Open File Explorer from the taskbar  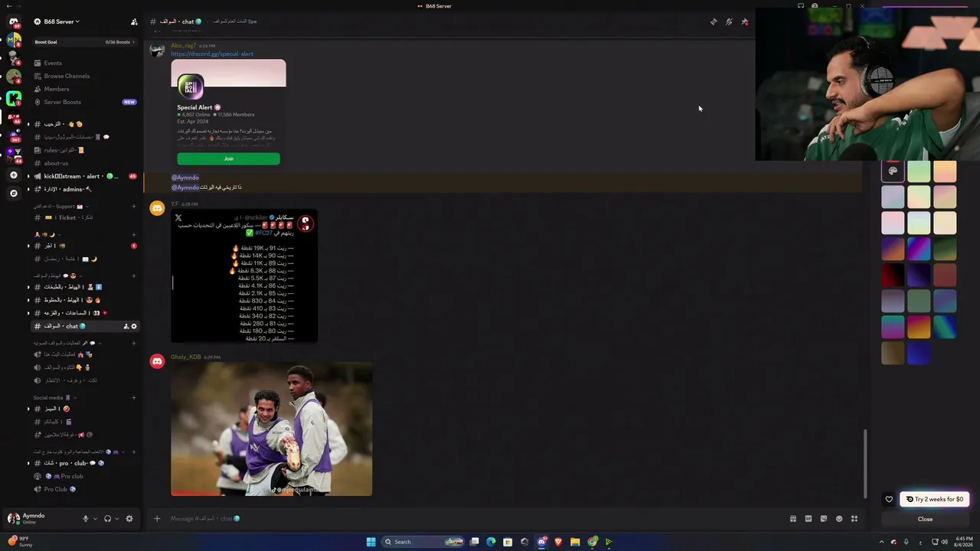(x=575, y=542)
